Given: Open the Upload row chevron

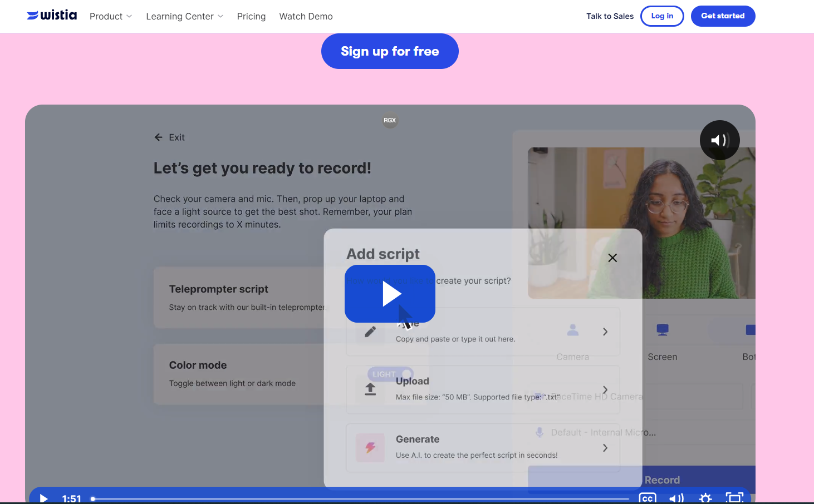Looking at the screenshot, I should [605, 389].
